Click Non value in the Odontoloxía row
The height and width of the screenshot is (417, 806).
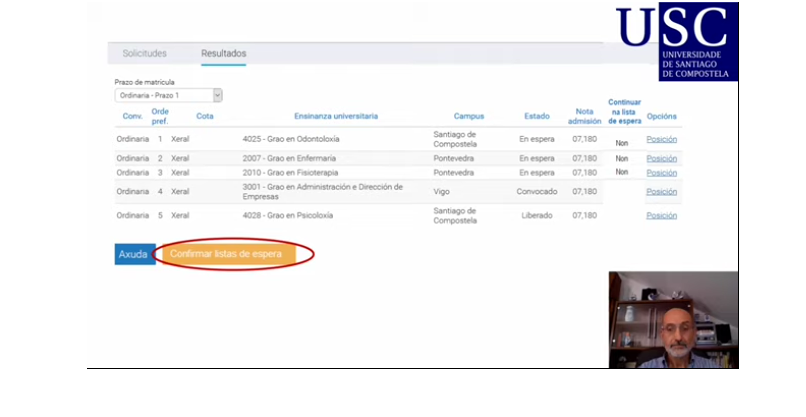click(x=622, y=143)
